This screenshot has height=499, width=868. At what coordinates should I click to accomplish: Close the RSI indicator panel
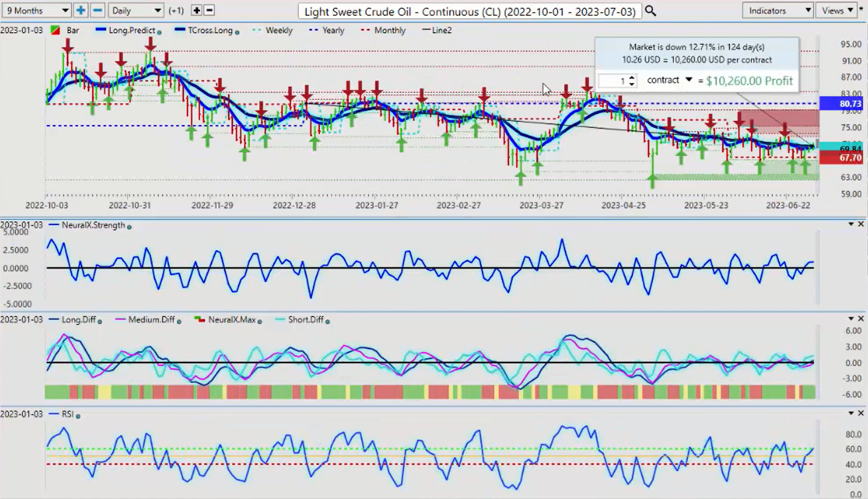861,413
